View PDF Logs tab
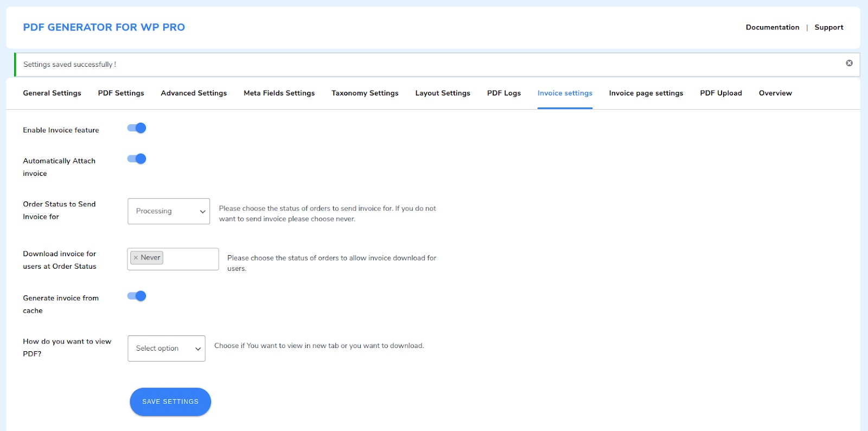 coord(504,93)
